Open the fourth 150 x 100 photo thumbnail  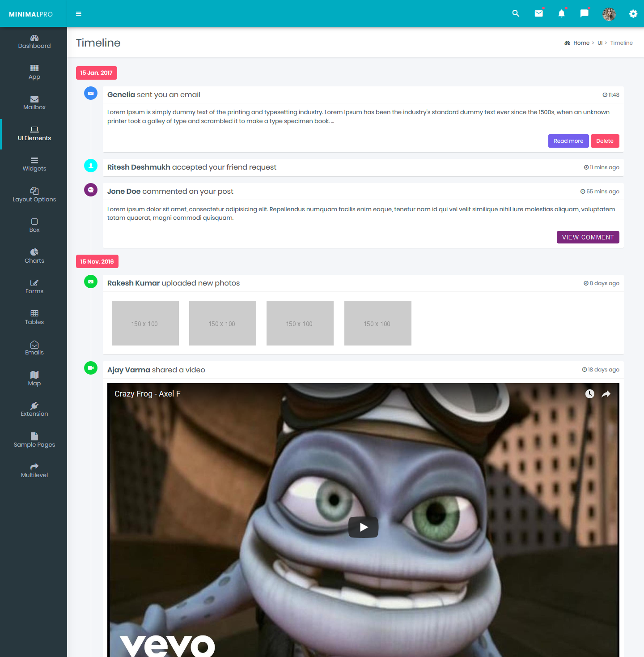coord(378,323)
